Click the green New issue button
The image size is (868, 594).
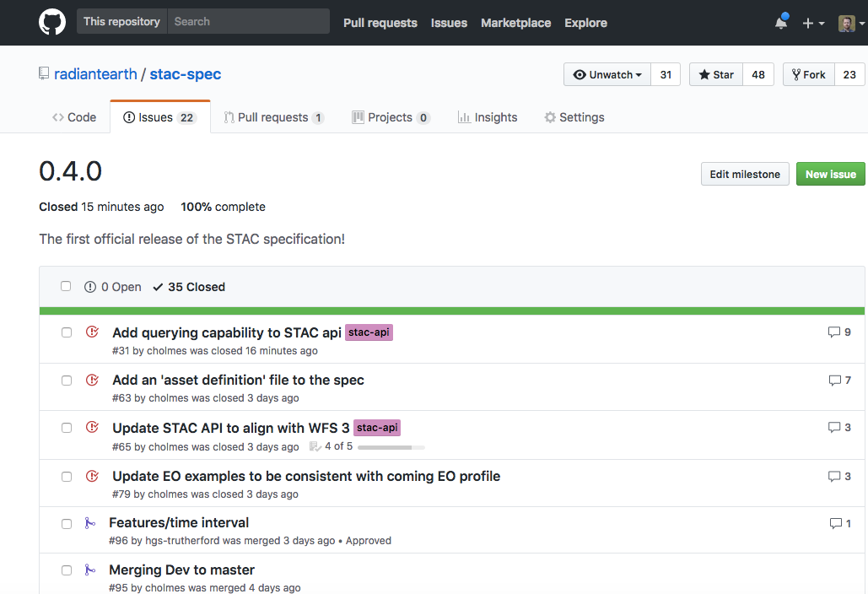coord(830,174)
